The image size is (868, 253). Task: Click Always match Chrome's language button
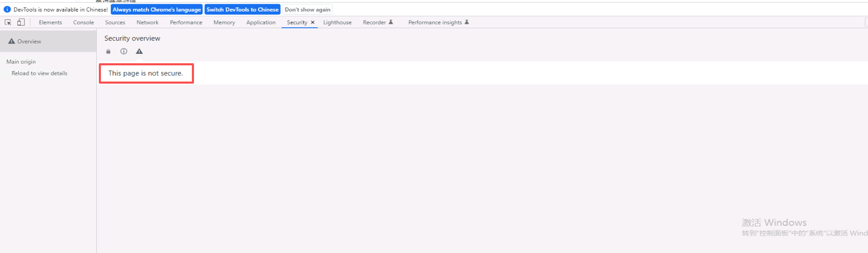click(x=157, y=9)
